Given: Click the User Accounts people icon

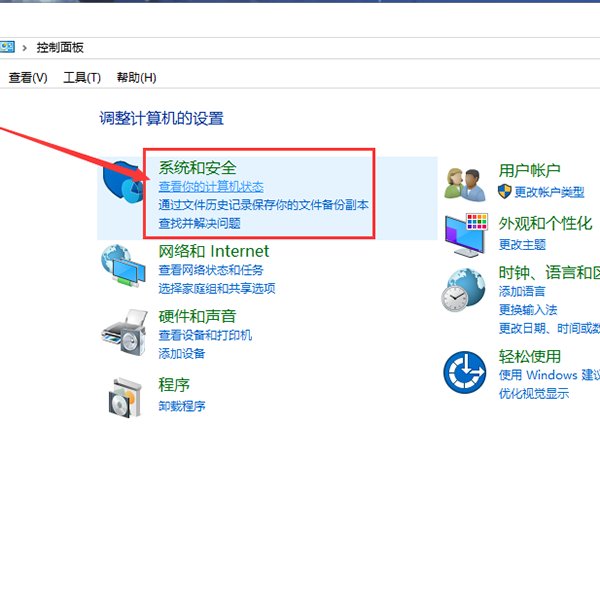Looking at the screenshot, I should (x=465, y=185).
